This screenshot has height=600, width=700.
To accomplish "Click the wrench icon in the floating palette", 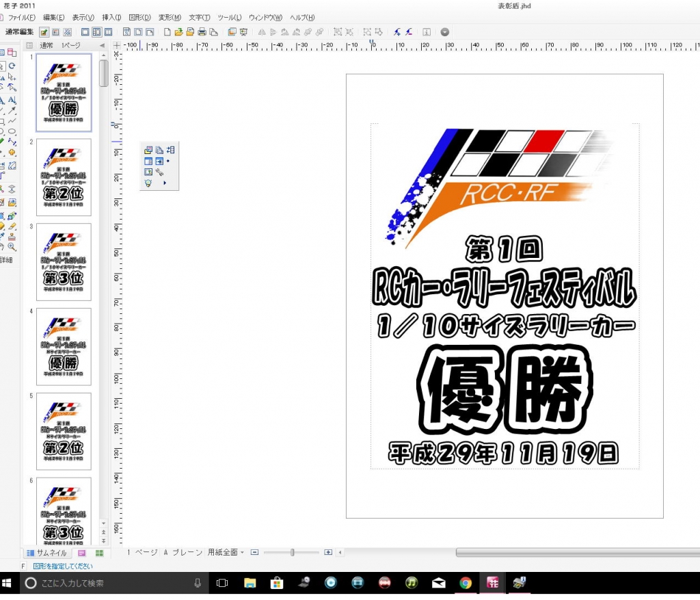I will [159, 172].
